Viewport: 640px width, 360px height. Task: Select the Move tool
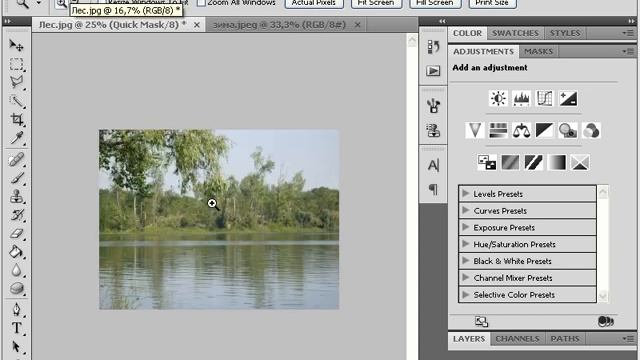16,45
